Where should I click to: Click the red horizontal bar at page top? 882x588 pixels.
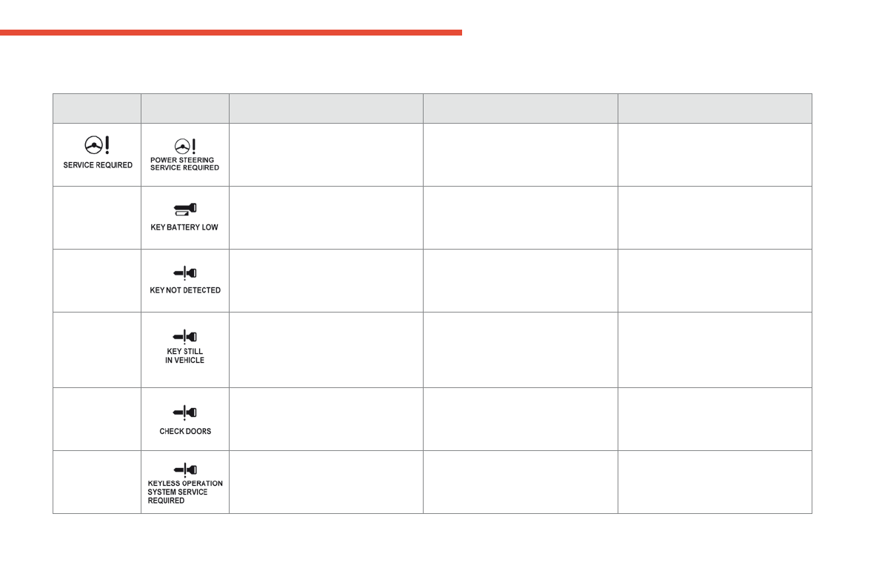pos(230,33)
